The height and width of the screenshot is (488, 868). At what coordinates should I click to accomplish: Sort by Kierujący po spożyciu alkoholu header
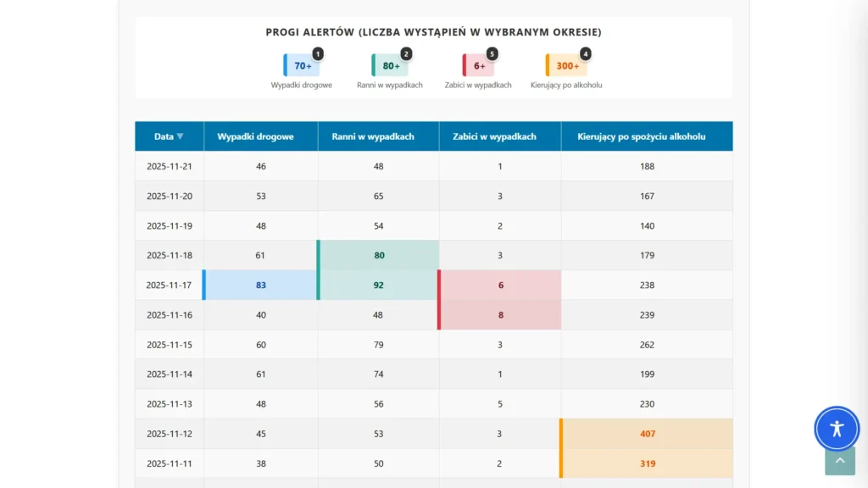pos(647,136)
